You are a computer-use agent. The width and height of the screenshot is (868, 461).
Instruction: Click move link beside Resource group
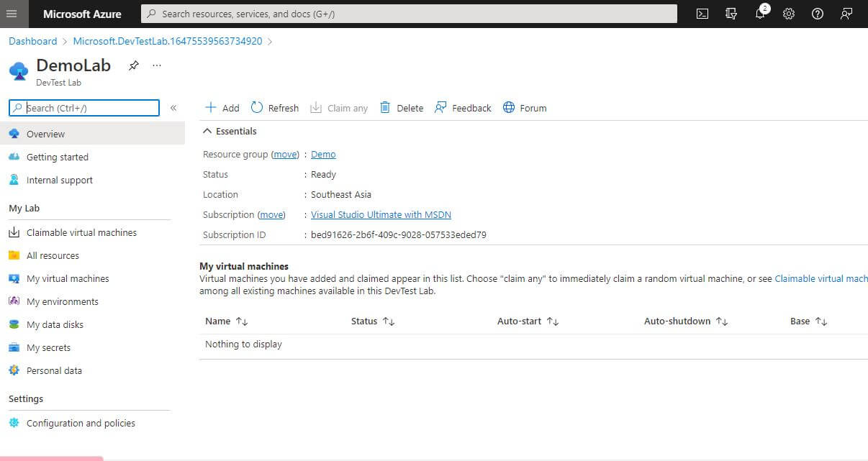click(x=285, y=155)
